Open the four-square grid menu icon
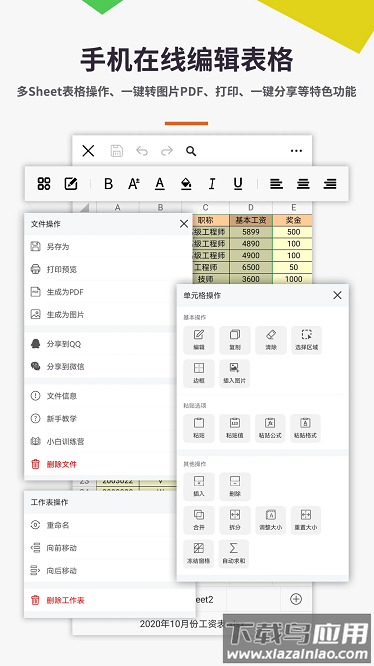 coord(44,183)
